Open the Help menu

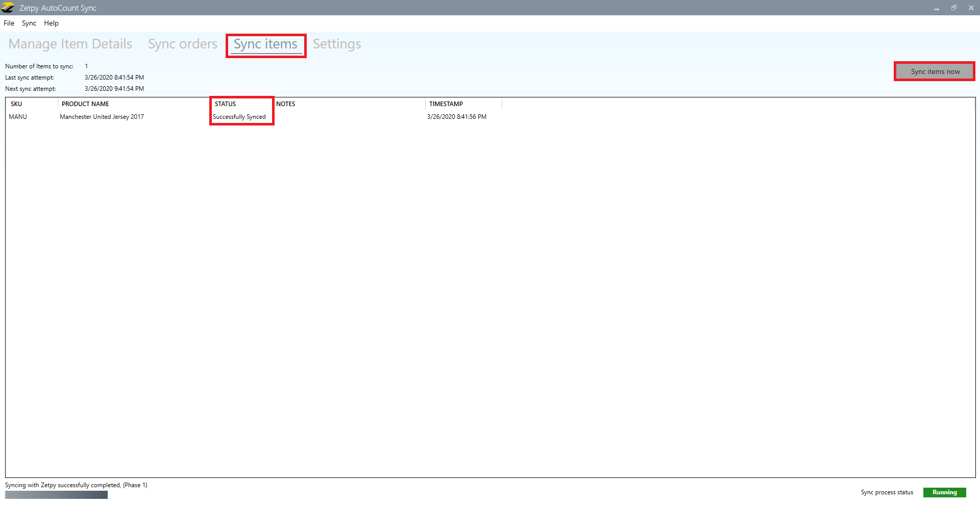coord(51,23)
